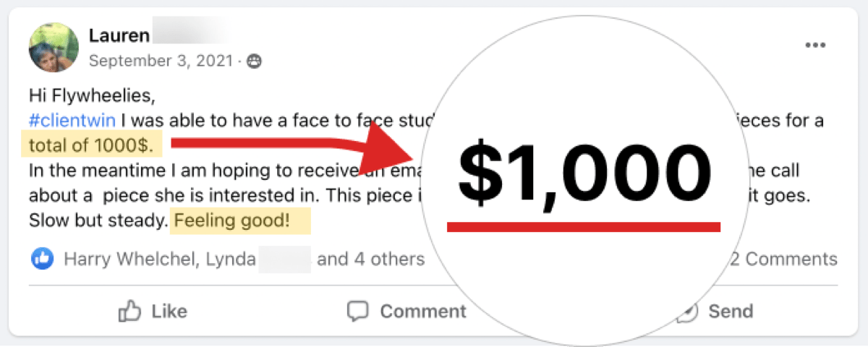Screen dimensions: 868x347
Task: Click the thumbs-up icon on Like button
Action: 130,312
